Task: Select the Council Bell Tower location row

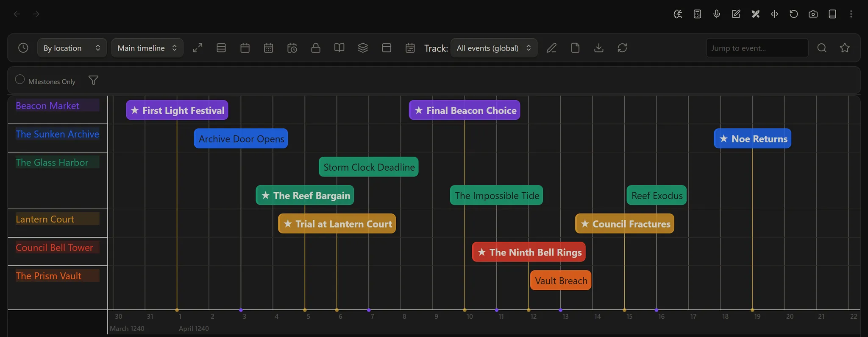Action: (58, 247)
